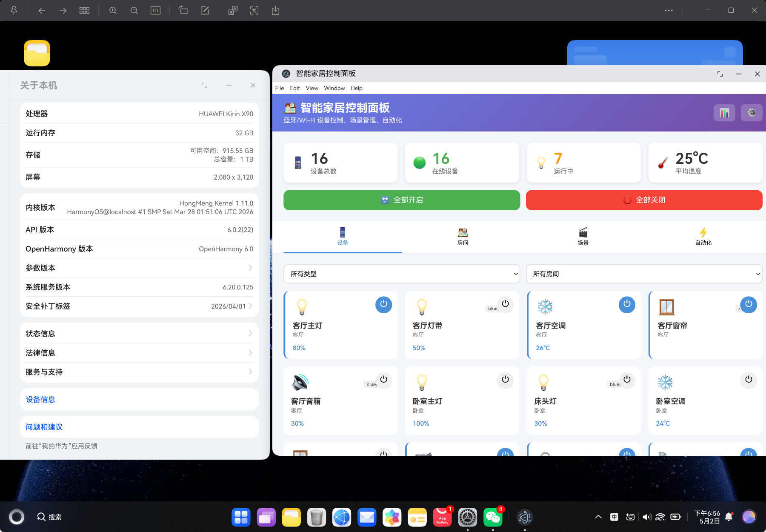This screenshot has height=532, width=766.
Task: Open the Window menu
Action: [x=334, y=88]
